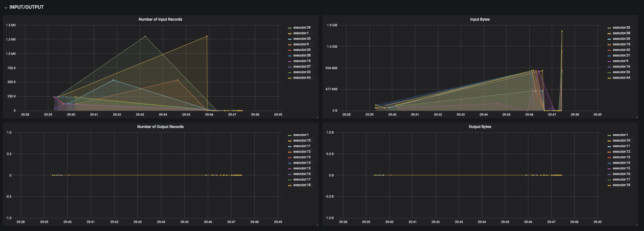644x231 pixels.
Task: Collapse the INPUT/OUTPUT row chevron
Action: (6, 8)
